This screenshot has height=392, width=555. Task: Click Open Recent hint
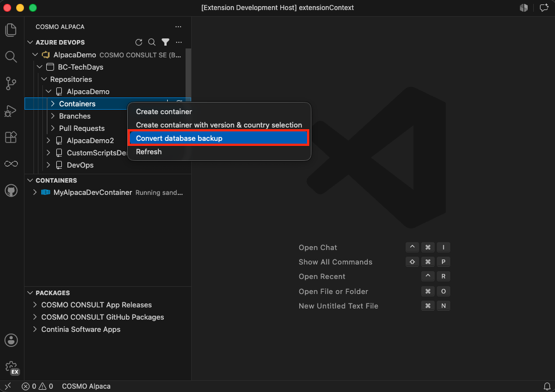click(x=322, y=276)
